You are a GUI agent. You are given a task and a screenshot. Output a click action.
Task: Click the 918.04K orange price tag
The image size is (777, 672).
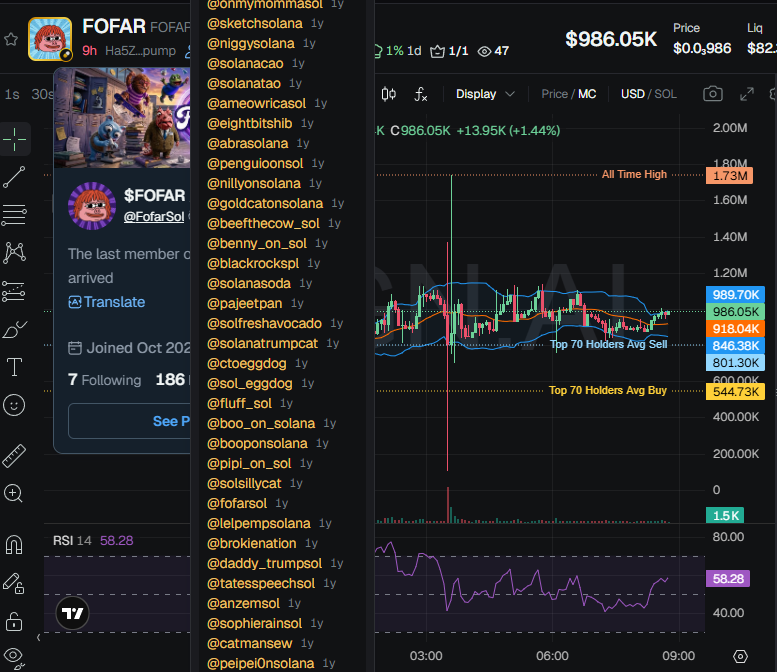point(735,329)
